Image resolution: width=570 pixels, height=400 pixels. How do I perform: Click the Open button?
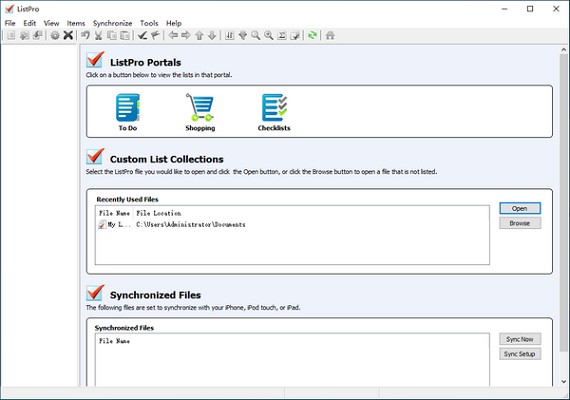tap(520, 208)
